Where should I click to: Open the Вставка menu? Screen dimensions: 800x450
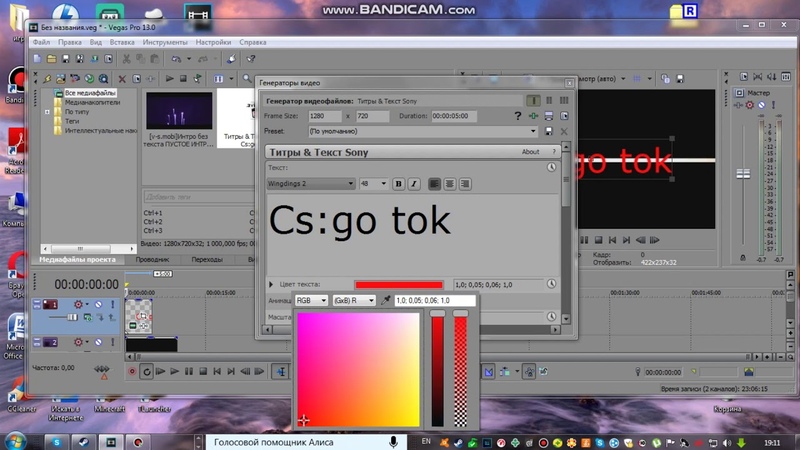point(122,42)
